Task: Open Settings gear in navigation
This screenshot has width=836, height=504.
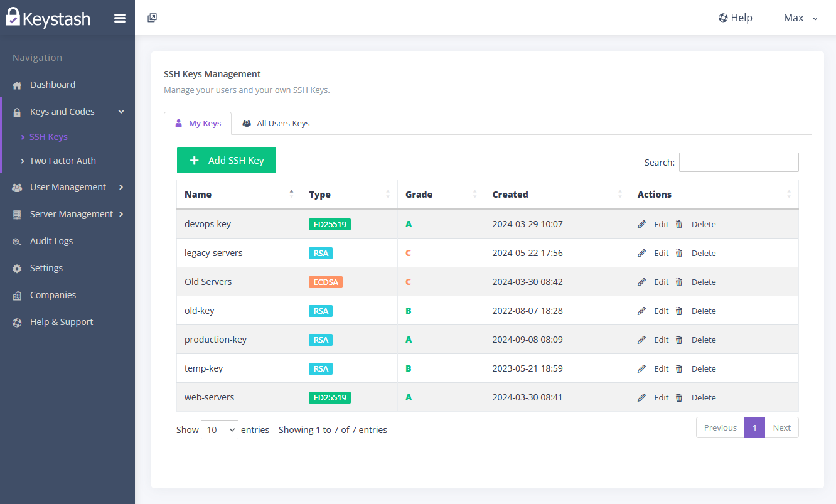Action: pos(18,268)
